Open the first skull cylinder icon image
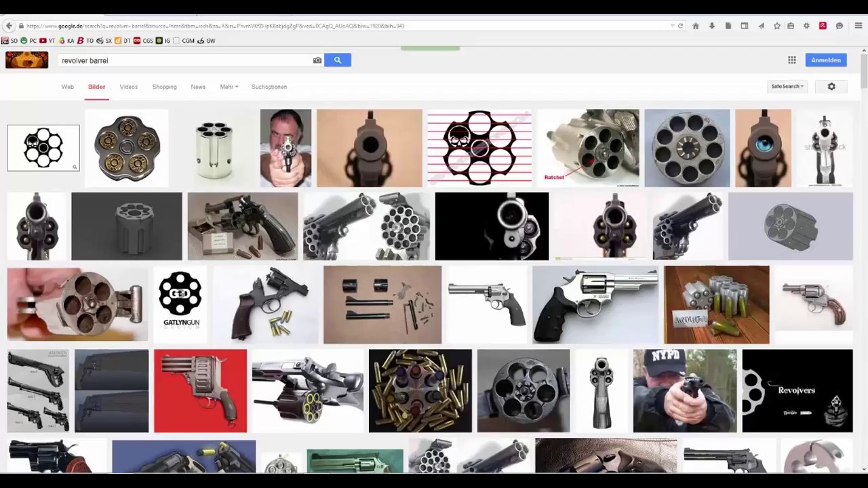Image resolution: width=868 pixels, height=488 pixels. click(43, 148)
